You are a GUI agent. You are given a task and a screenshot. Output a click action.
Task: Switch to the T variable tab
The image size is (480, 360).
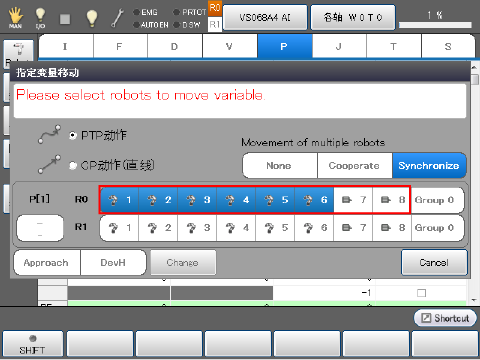[394, 46]
